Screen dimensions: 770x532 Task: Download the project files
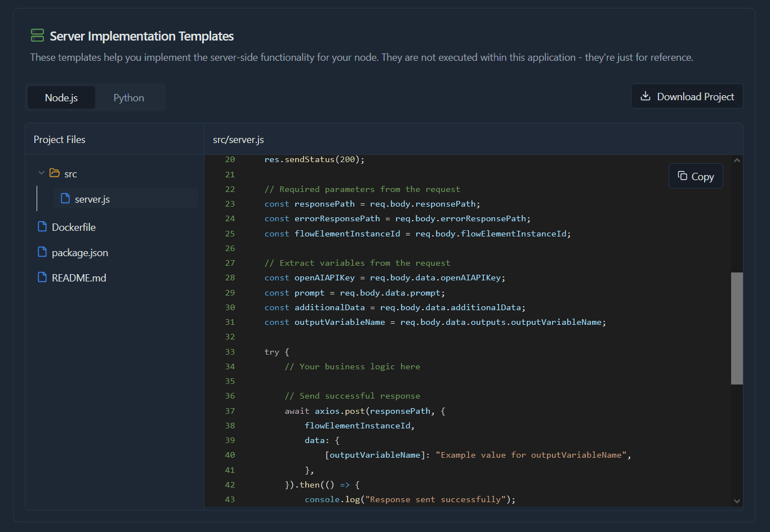[687, 96]
